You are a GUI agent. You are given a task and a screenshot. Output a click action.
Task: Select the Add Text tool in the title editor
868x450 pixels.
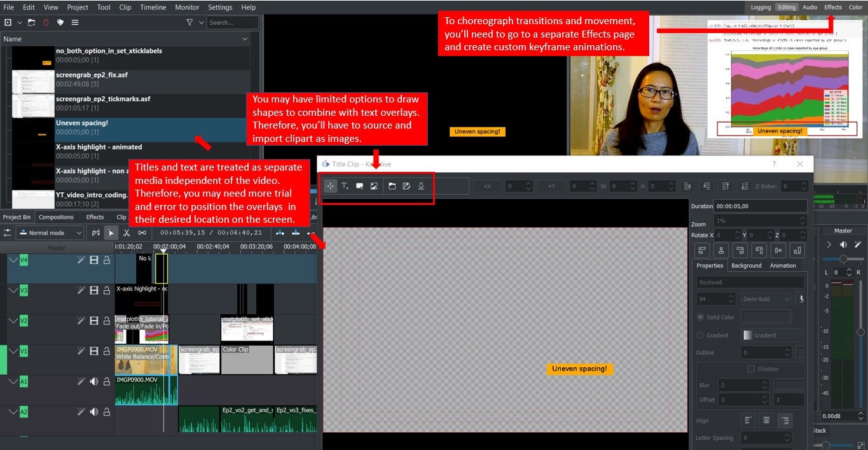tap(345, 186)
